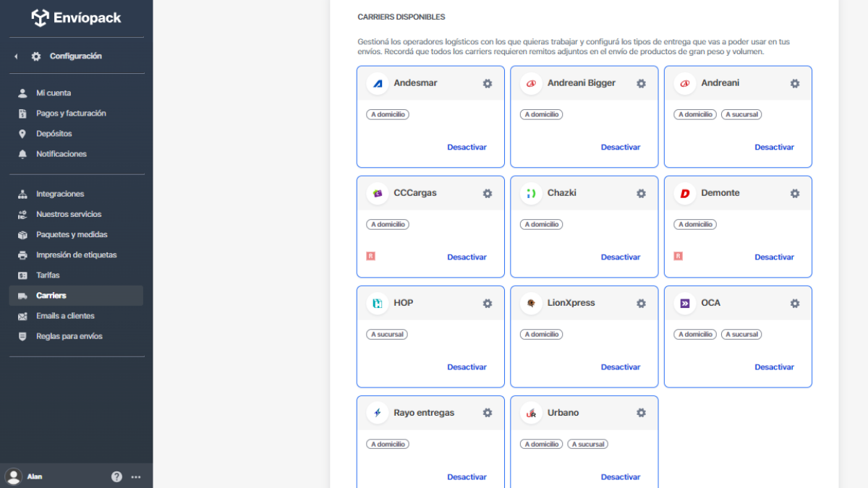The height and width of the screenshot is (488, 868).
Task: Click the HOP gear icon
Action: (x=488, y=303)
